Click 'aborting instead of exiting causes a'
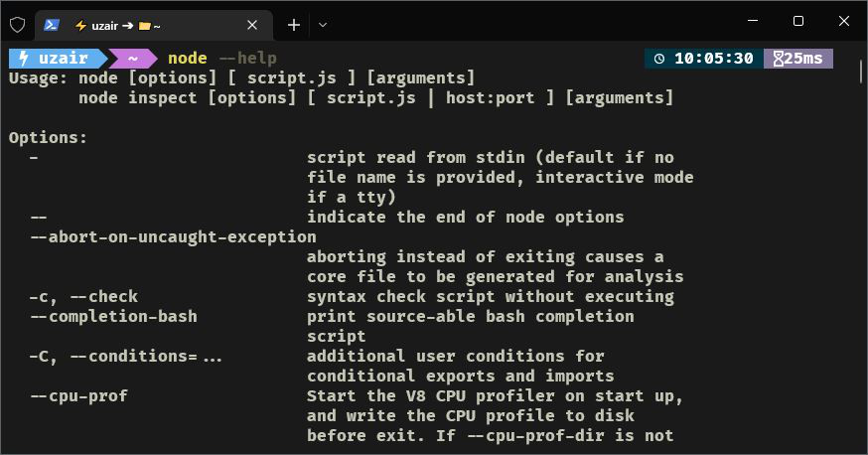This screenshot has width=868, height=455. [x=486, y=257]
